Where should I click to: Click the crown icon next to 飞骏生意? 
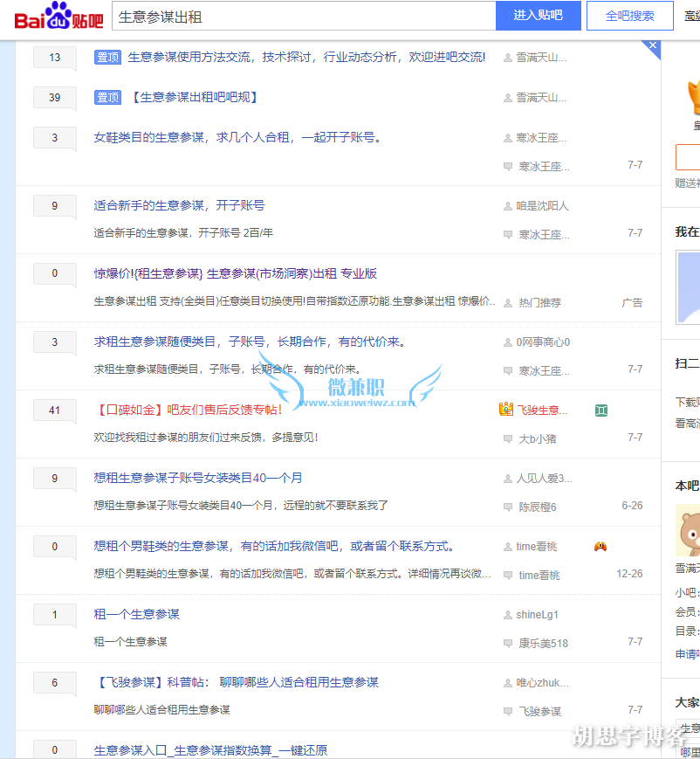tap(506, 409)
